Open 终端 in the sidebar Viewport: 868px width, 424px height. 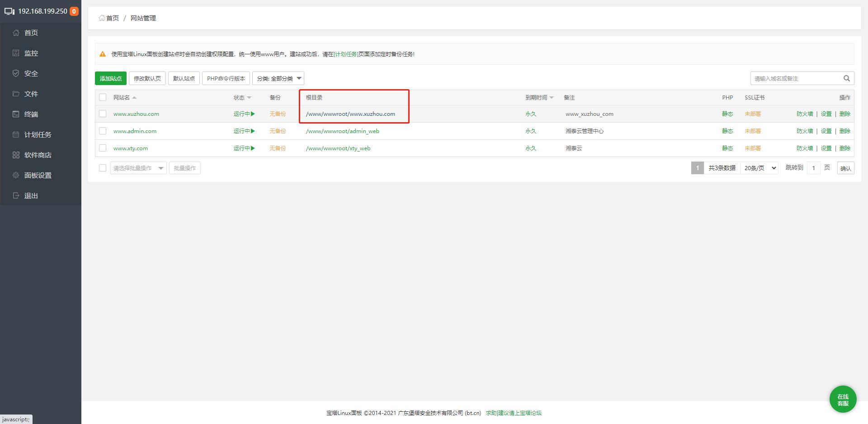click(x=41, y=114)
